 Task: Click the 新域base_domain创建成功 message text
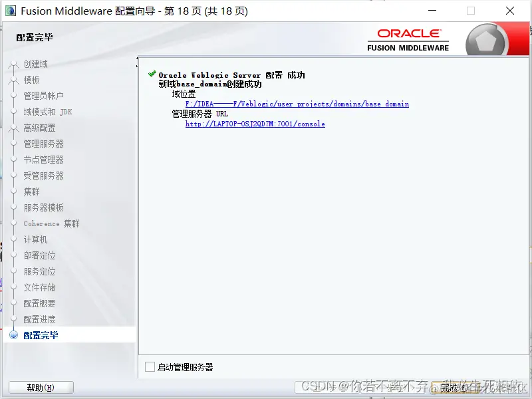[x=210, y=84]
